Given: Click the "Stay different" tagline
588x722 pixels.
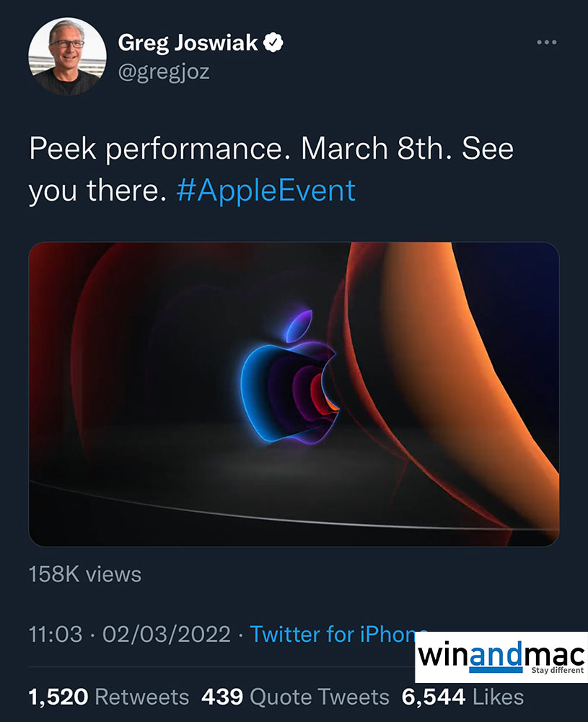Looking at the screenshot, I should coord(557,671).
